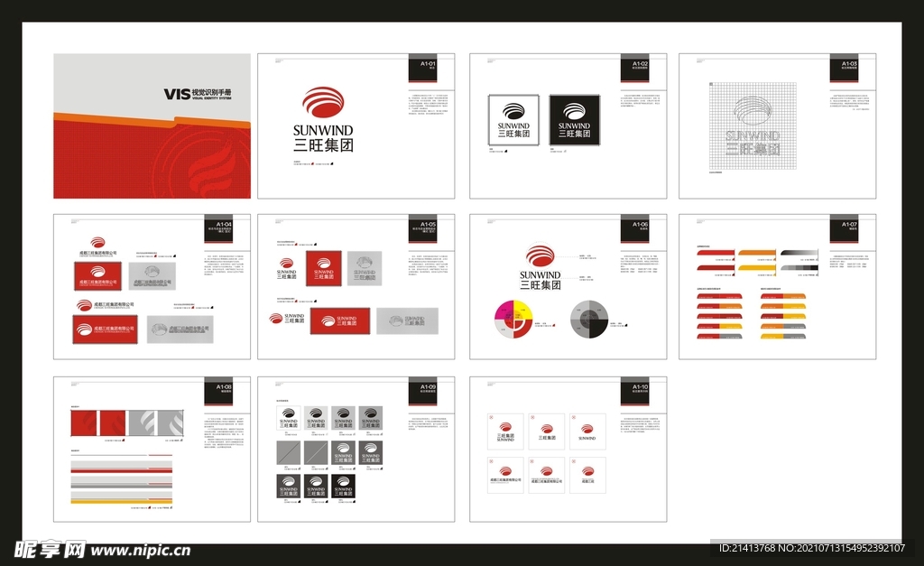Click the black-background SUNWIND logo on page A1-02
Viewport: 924px width, 566px height.
[575, 120]
